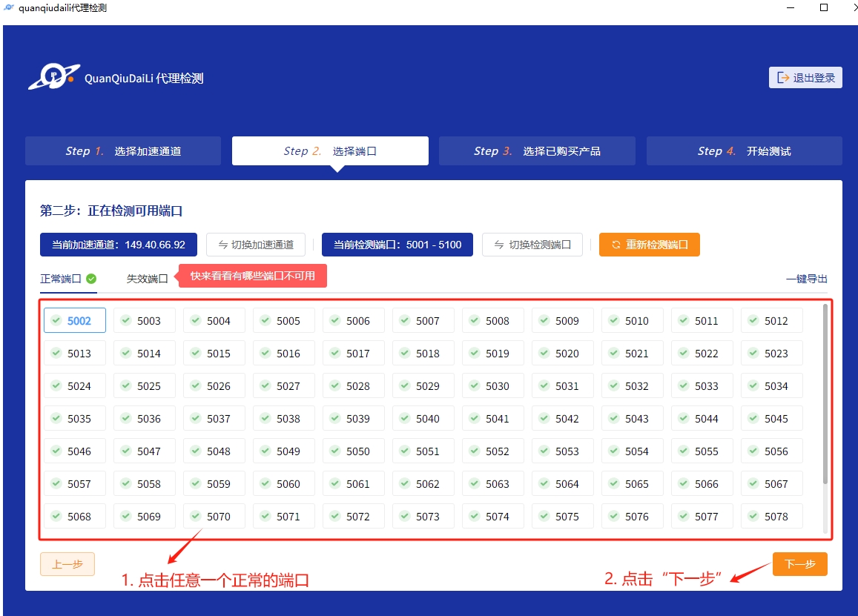Viewport: 858px width, 616px height.
Task: Click the logout arrow icon
Action: (x=782, y=78)
